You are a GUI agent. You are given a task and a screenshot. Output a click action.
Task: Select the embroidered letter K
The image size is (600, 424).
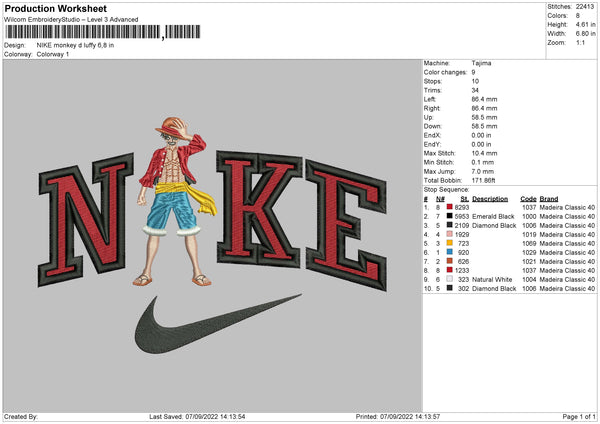click(259, 209)
